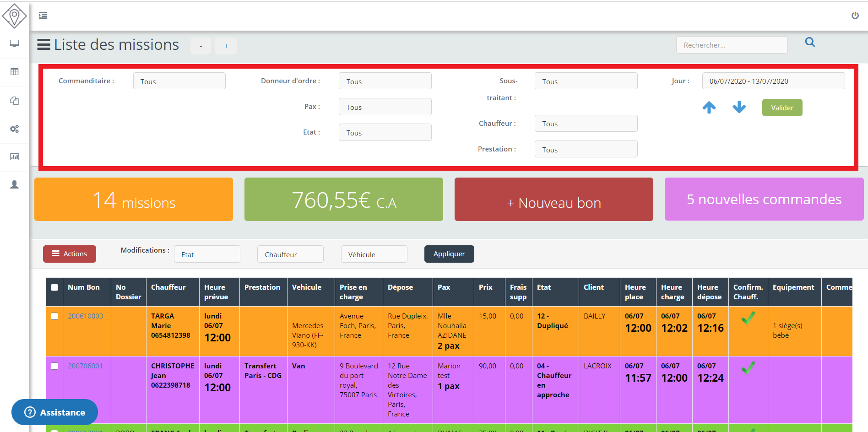Toggle the sidebar menu collapse icon
This screenshot has height=432, width=868.
(x=43, y=16)
